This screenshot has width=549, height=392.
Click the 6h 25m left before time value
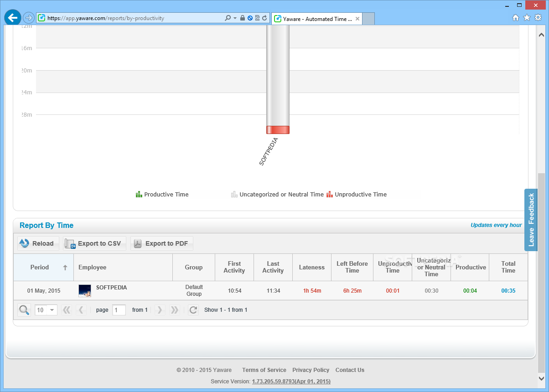point(352,291)
